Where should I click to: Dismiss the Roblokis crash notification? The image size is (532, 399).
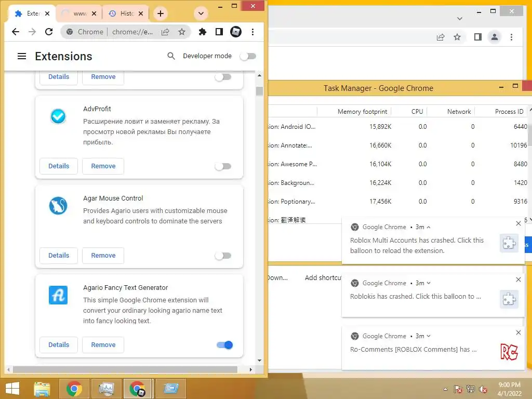pyautogui.click(x=518, y=279)
